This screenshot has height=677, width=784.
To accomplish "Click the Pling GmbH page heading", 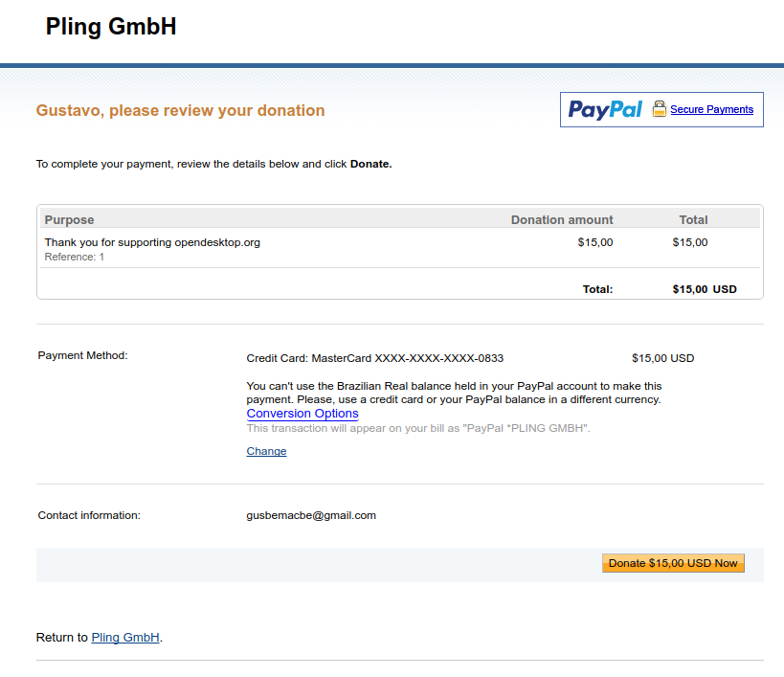I will pyautogui.click(x=111, y=27).
